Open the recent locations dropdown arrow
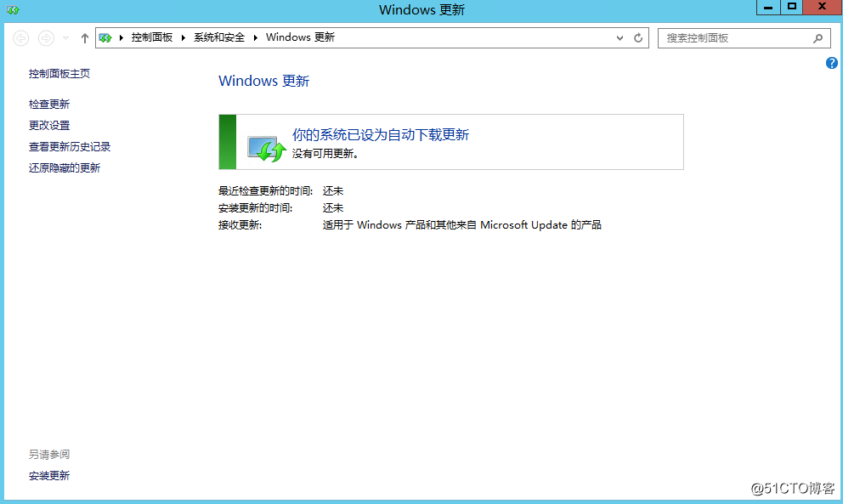This screenshot has height=504, width=843. click(65, 38)
